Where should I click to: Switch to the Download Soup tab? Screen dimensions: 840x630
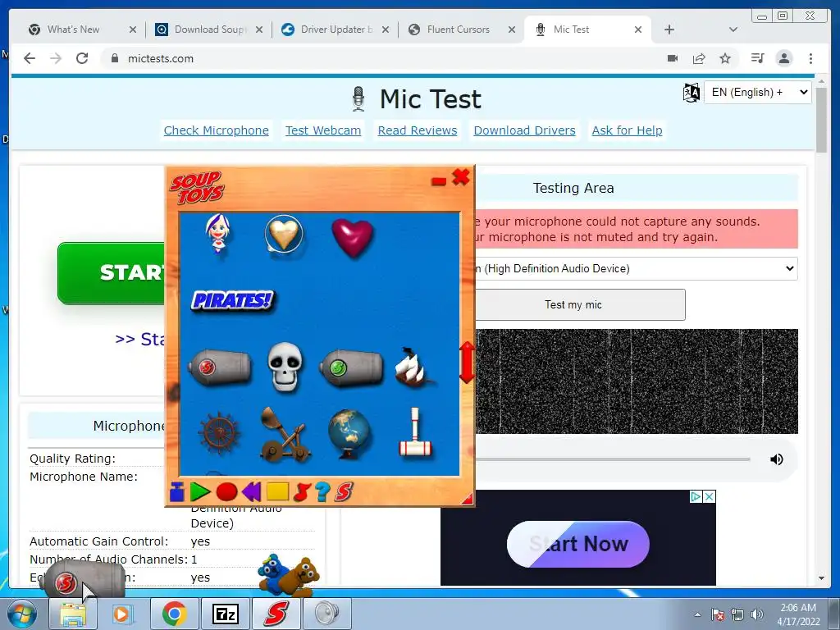click(x=210, y=30)
